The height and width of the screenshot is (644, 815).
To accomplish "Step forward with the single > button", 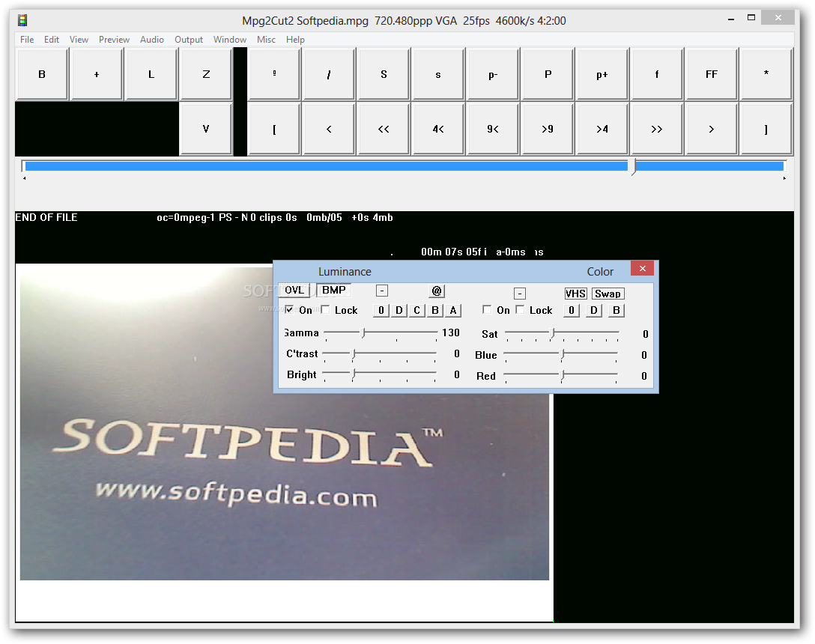I will [x=712, y=129].
